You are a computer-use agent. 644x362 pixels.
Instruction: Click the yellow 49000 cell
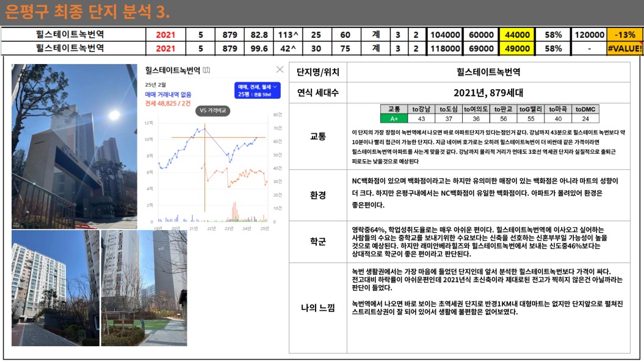point(517,48)
